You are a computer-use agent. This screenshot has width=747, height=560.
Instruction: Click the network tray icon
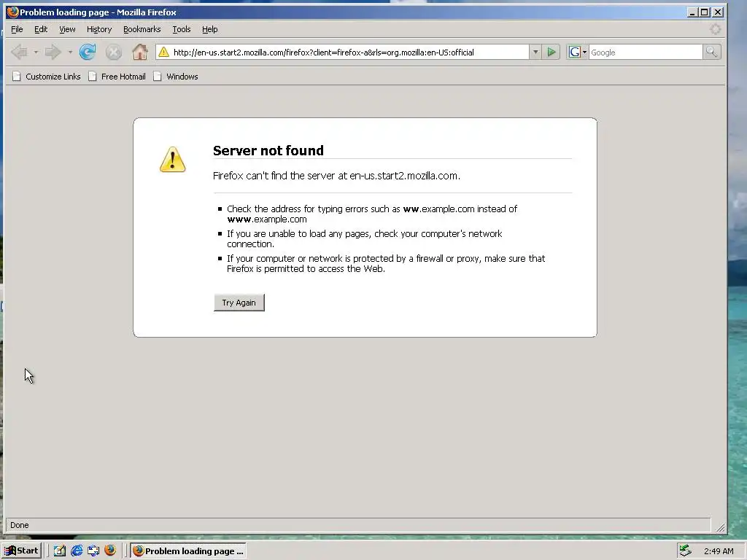coord(685,551)
